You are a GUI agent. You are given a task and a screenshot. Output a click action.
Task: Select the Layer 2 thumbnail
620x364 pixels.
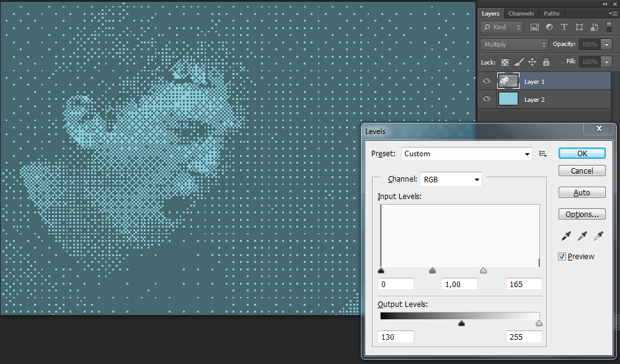tap(508, 99)
